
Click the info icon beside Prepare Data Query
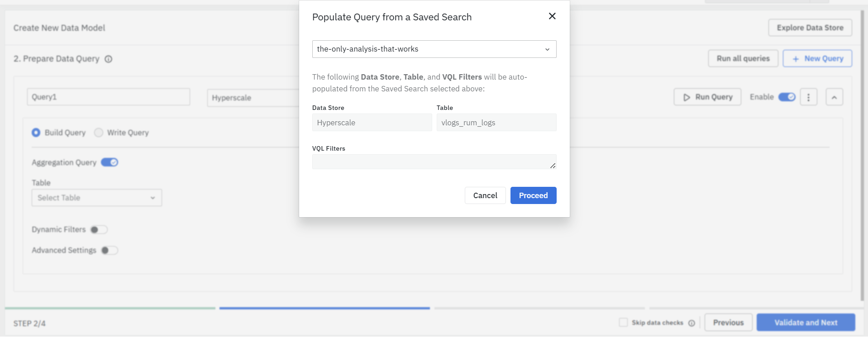click(109, 59)
